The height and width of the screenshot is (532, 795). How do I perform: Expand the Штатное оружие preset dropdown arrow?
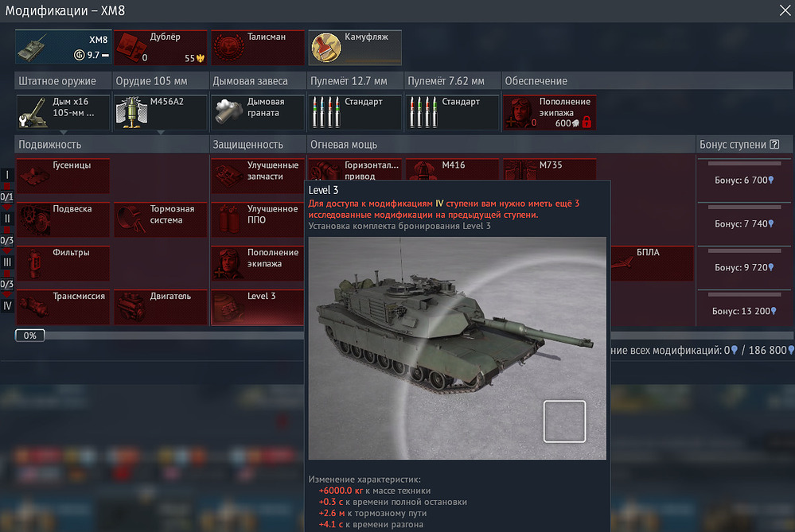pos(64,132)
